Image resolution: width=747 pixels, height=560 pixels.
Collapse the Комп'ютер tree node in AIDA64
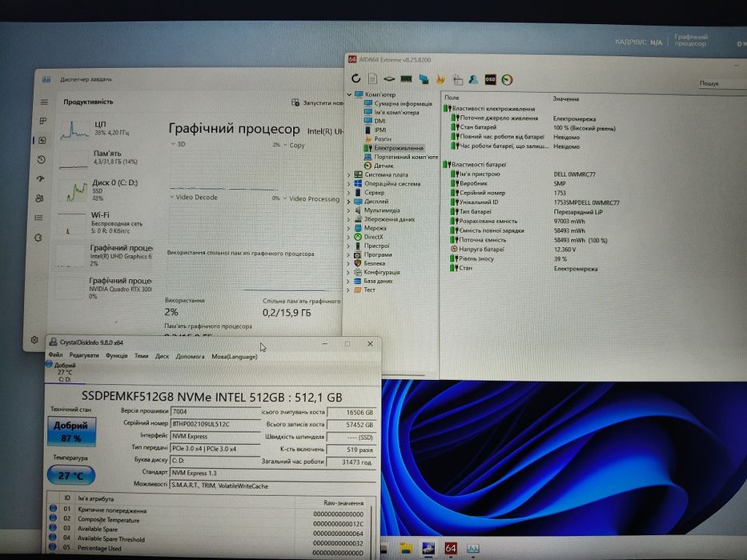pyautogui.click(x=349, y=94)
